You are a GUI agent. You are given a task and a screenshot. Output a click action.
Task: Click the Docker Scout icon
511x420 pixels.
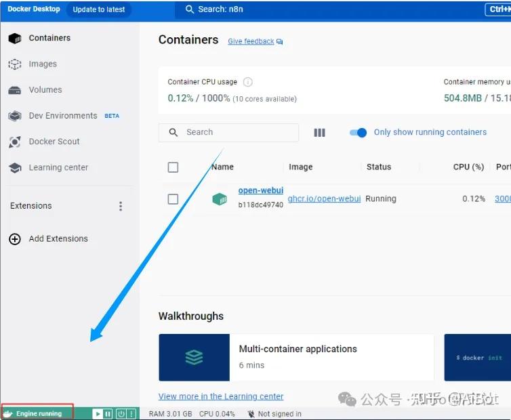pyautogui.click(x=15, y=142)
